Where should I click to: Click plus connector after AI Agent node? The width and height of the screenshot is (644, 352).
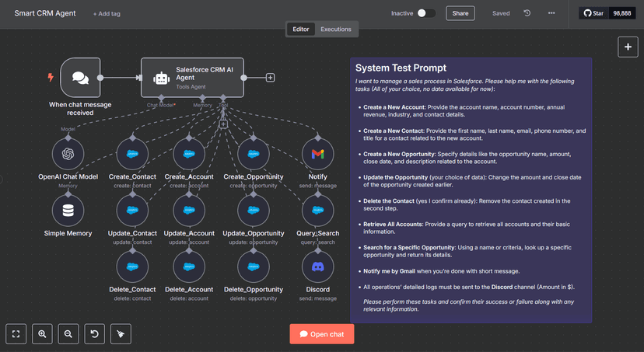pyautogui.click(x=270, y=78)
